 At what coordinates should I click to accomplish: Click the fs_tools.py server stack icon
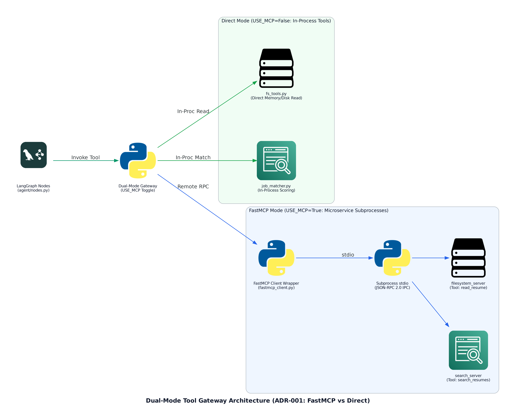point(276,68)
